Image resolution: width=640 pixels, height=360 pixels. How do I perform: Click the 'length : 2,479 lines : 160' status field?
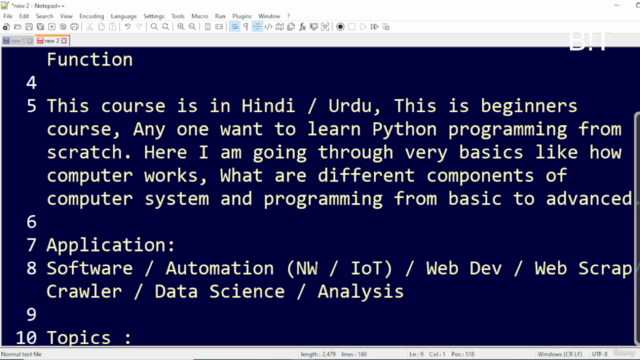(333, 354)
